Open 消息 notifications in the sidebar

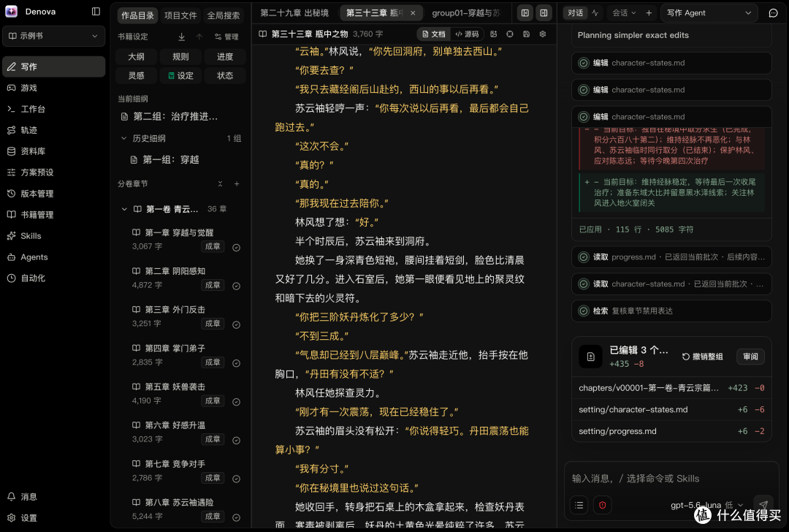(x=54, y=496)
